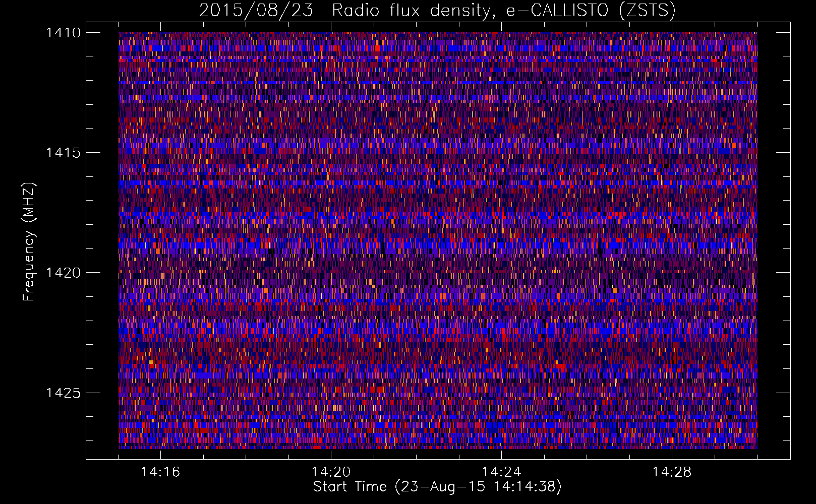The height and width of the screenshot is (504, 816).
Task: Click the plot title "2015/08/23 Radio flux density, e-CALLISTO (ZSTS)"
Action: point(437,10)
